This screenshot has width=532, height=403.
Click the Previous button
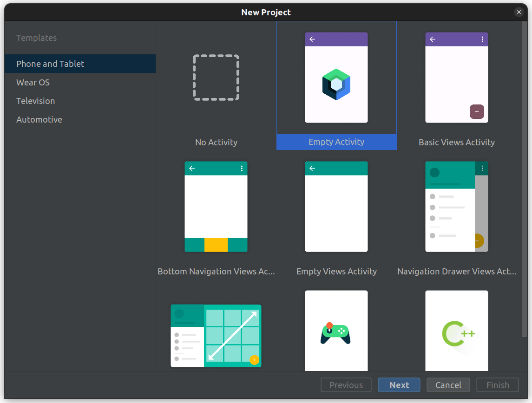(346, 385)
